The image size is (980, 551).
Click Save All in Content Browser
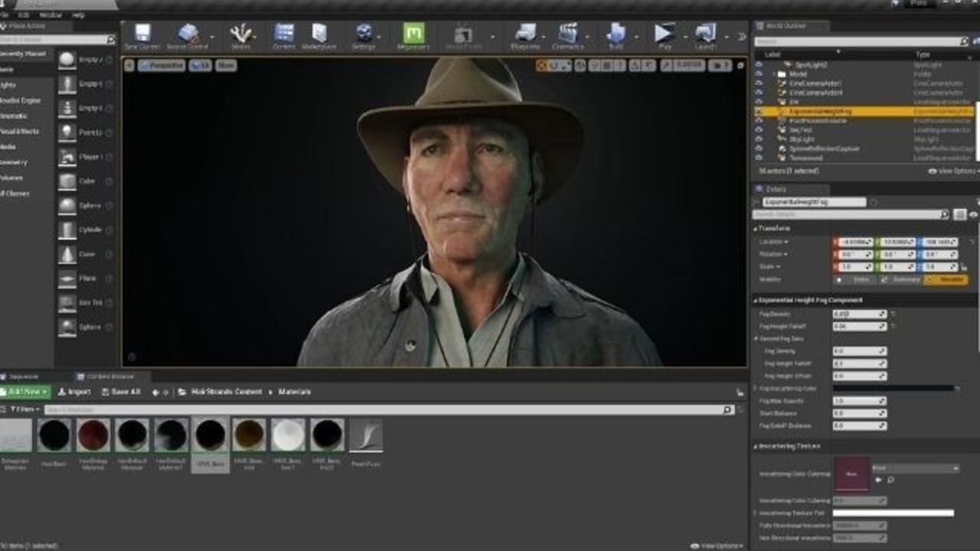click(x=120, y=392)
